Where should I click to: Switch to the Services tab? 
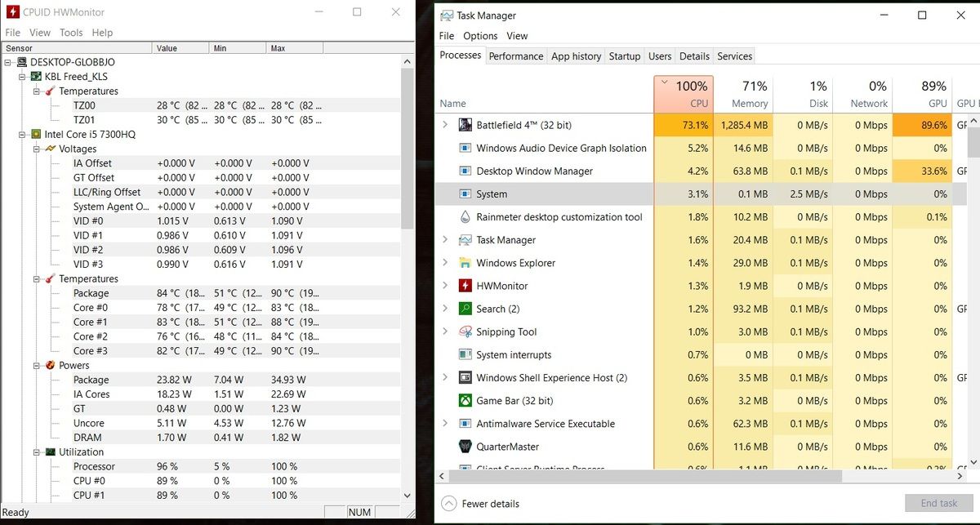734,56
